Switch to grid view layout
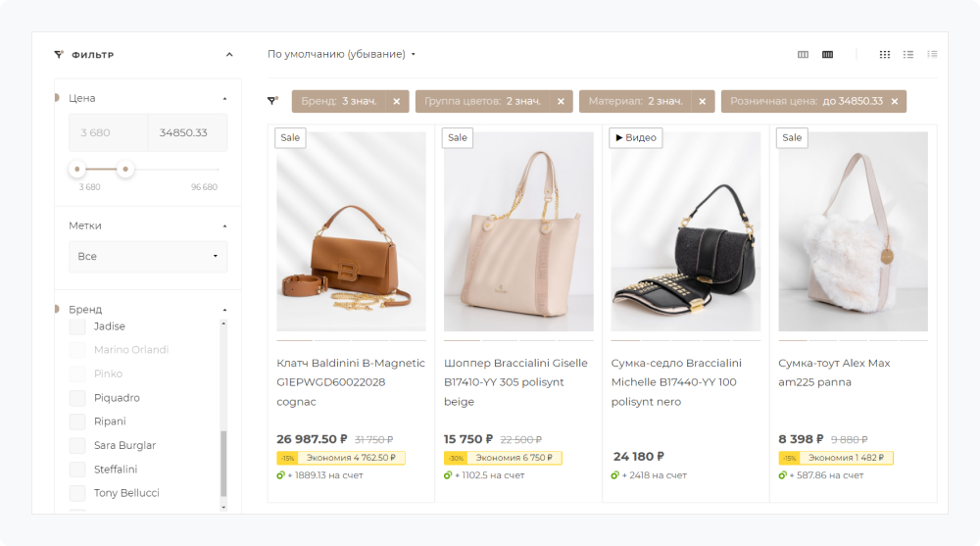Screen dimensions: 980x546 tap(885, 55)
